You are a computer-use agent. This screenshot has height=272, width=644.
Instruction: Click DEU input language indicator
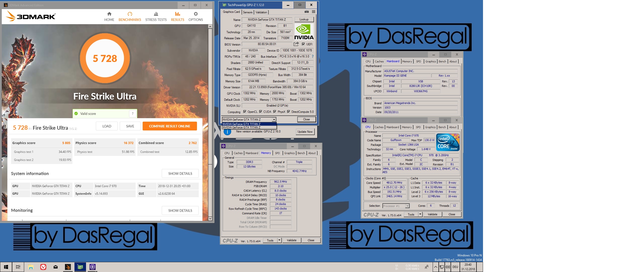click(x=455, y=267)
